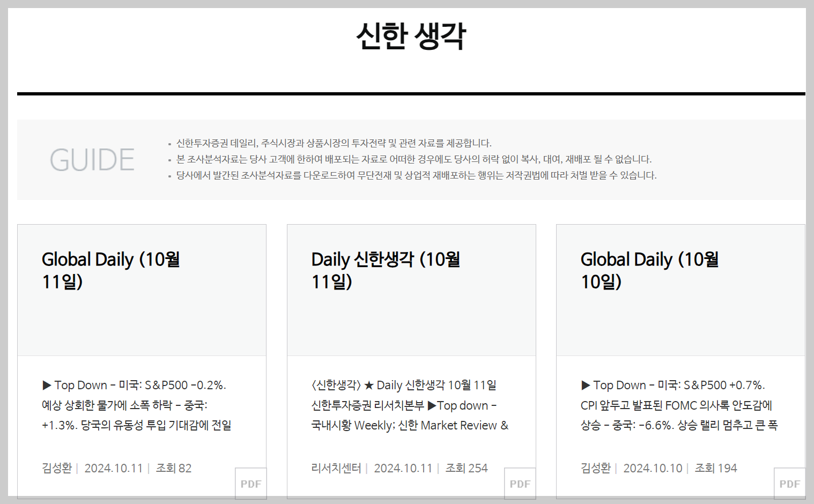Click the date 2024.10.10
The image size is (814, 504).
(x=653, y=468)
